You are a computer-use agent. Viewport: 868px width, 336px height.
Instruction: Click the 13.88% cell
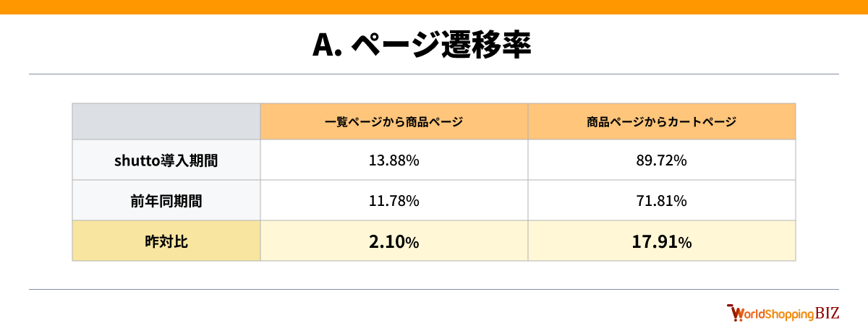394,160
